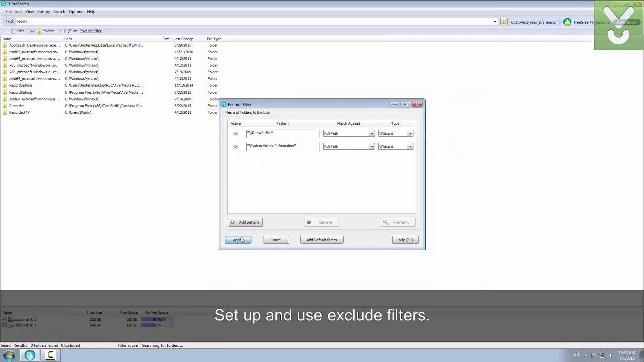
Task: Uncheck Active box for $Recycle.Bin pattern
Action: 236,134
